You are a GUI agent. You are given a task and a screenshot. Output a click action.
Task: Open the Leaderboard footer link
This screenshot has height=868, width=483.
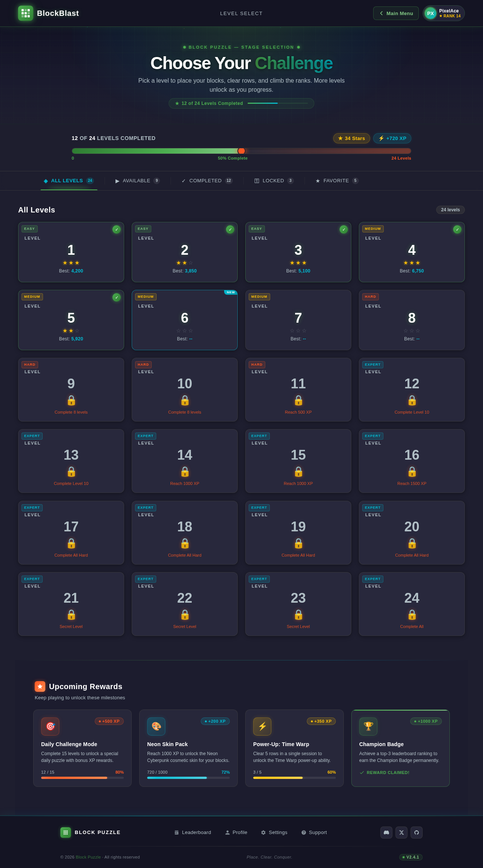(192, 833)
